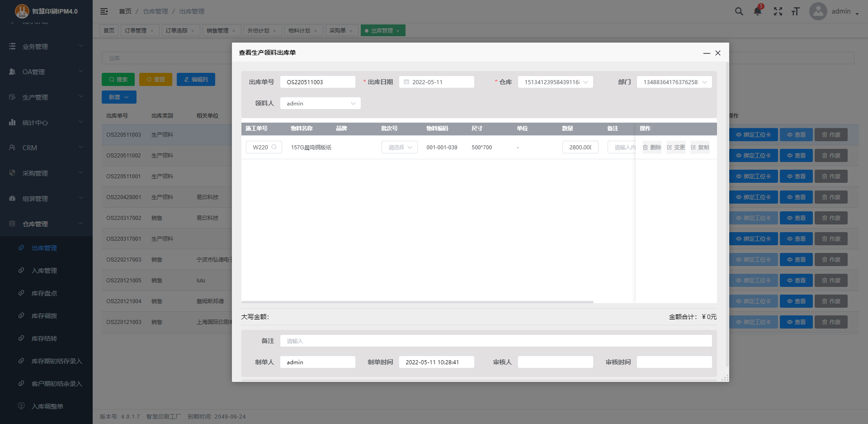
Task: Click the search magnifier icon in header
Action: (739, 11)
